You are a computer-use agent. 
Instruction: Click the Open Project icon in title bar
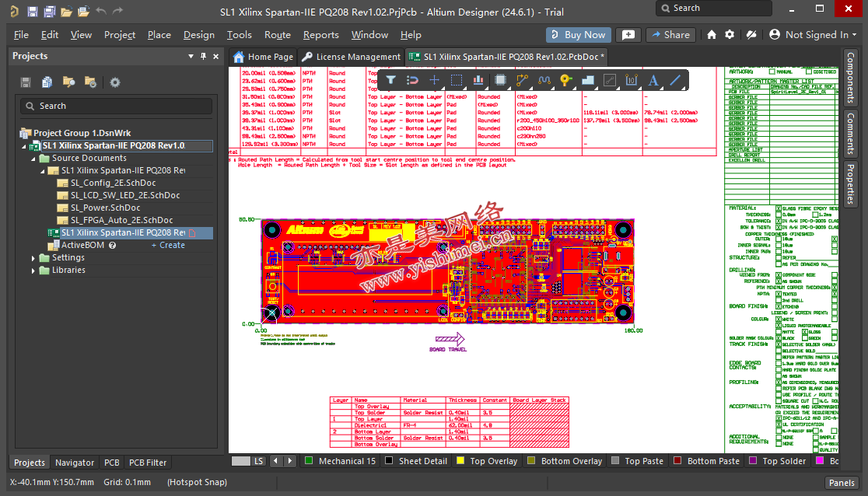coord(83,11)
